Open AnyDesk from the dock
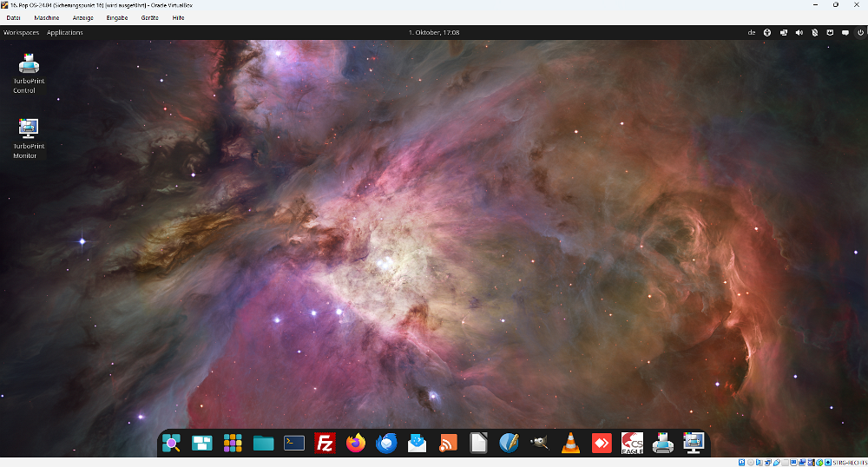Image resolution: width=868 pixels, height=467 pixels. tap(601, 444)
